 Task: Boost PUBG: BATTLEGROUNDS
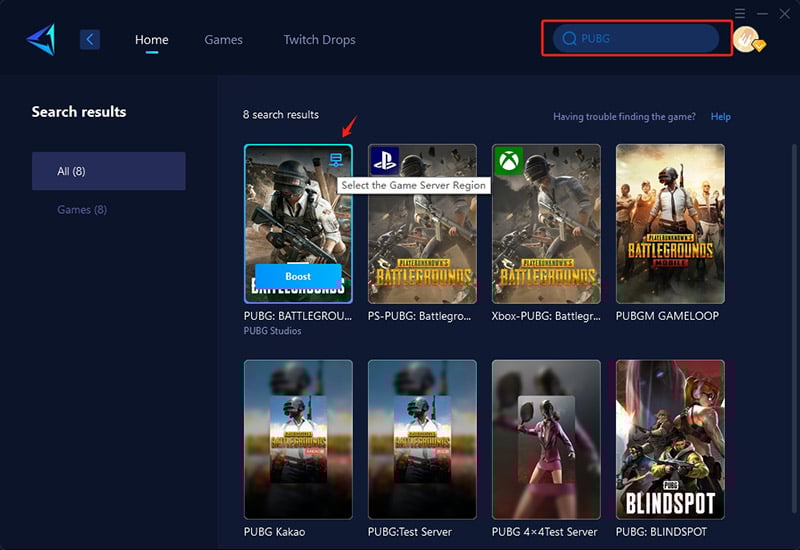(x=298, y=277)
